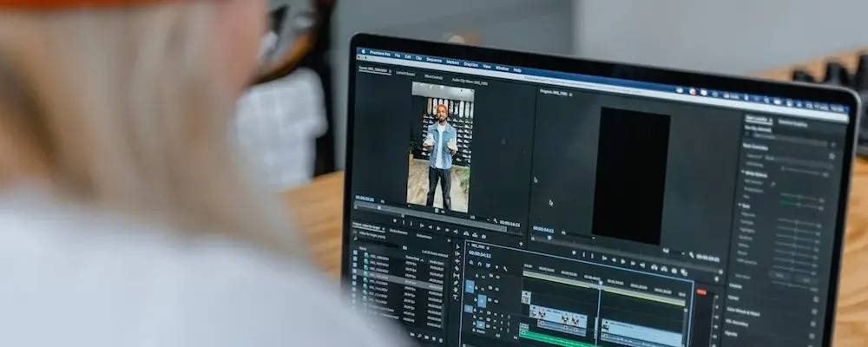Toggle second video track output eye
Screen dimensions: 868x347
(497, 289)
